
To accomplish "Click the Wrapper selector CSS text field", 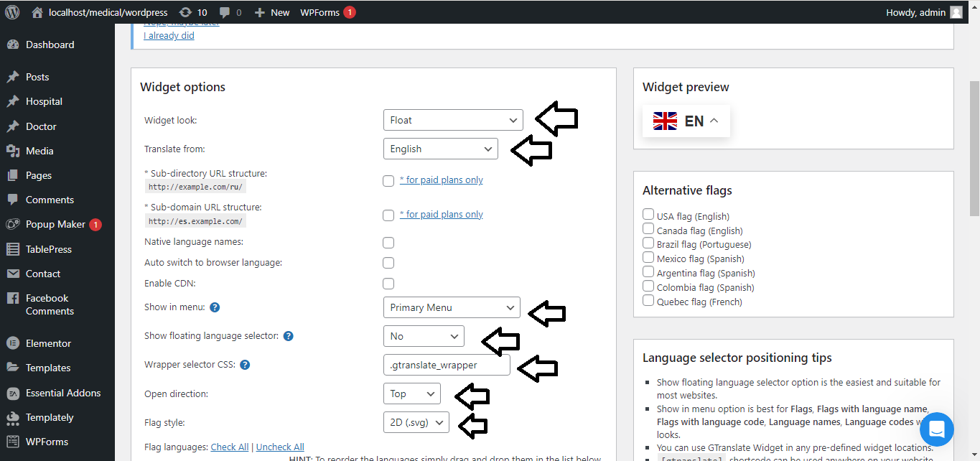I will click(447, 365).
